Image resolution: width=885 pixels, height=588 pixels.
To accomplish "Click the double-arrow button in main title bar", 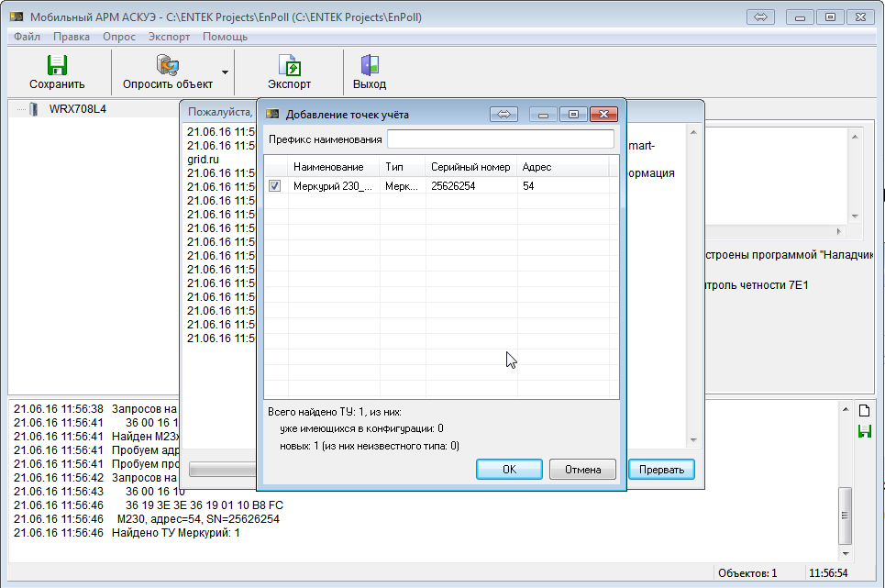I will point(761,17).
